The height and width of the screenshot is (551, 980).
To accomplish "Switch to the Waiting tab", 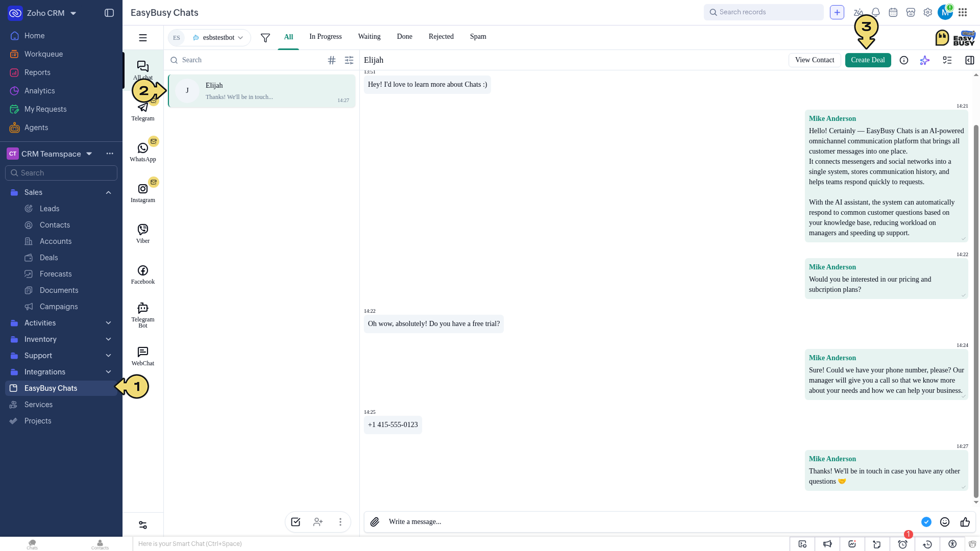I will [x=370, y=37].
